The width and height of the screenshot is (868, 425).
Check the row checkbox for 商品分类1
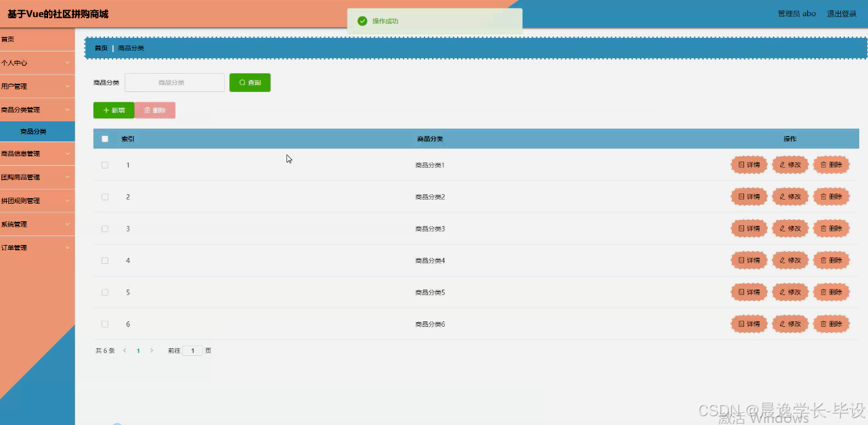click(105, 164)
